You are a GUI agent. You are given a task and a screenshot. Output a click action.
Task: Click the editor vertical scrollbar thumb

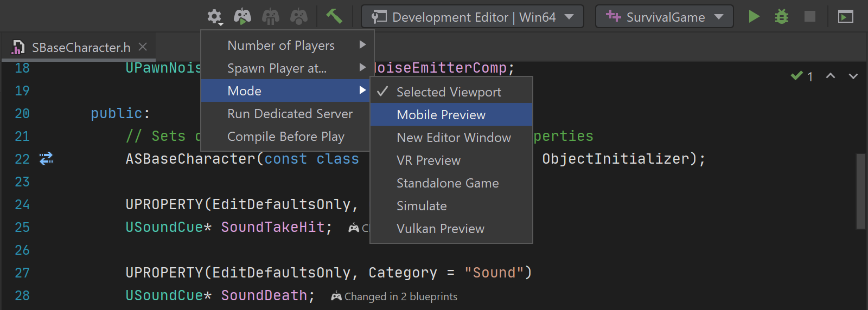click(860, 191)
